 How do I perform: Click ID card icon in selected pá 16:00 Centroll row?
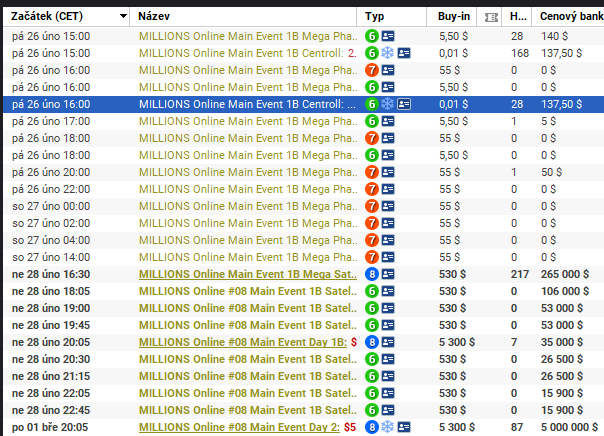click(x=404, y=104)
